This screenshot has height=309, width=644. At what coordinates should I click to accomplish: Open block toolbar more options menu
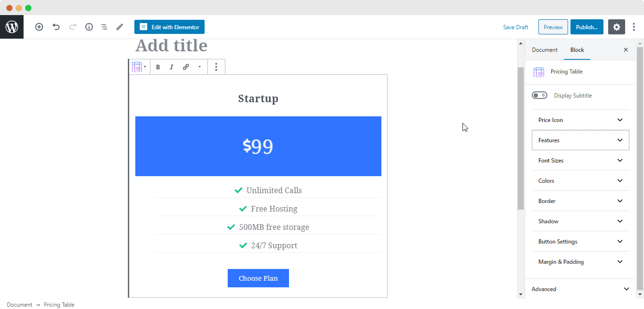tap(216, 67)
